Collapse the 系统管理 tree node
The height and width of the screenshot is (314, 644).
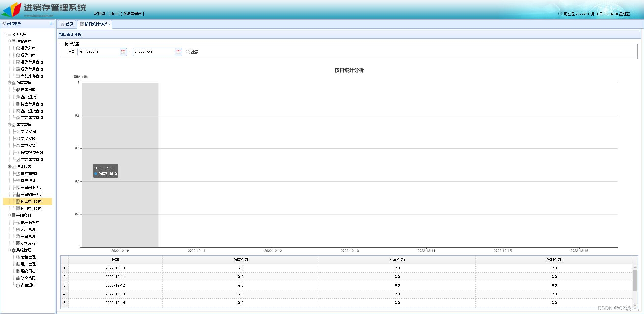(x=9, y=250)
